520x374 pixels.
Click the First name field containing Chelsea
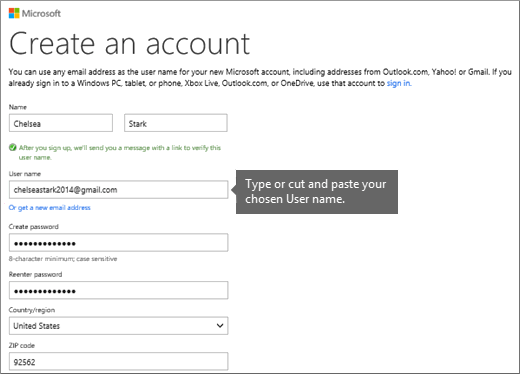61,123
